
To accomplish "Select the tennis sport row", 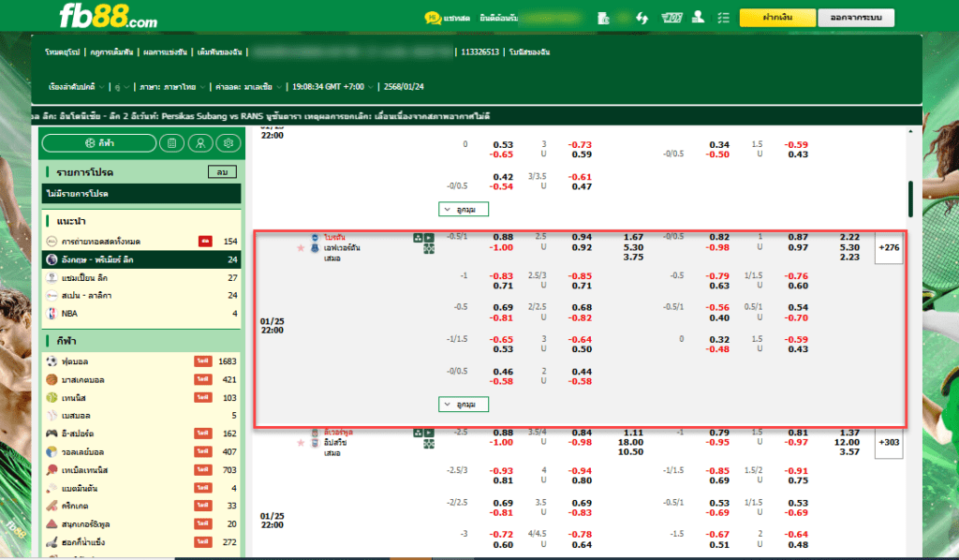I will tap(141, 397).
